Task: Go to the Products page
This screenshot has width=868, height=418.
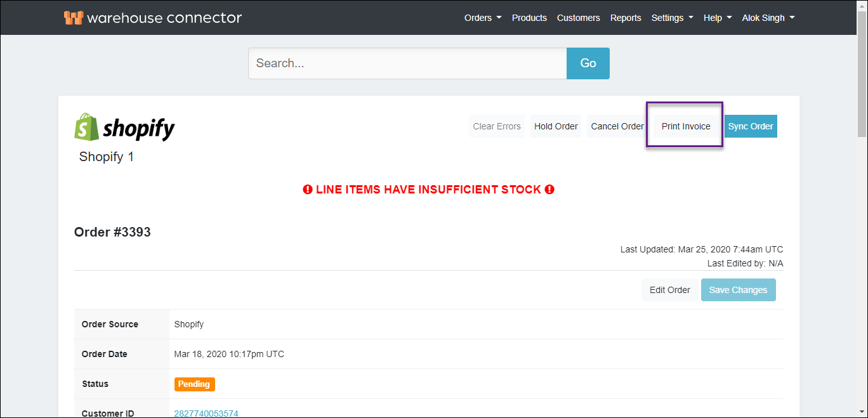Action: (529, 18)
